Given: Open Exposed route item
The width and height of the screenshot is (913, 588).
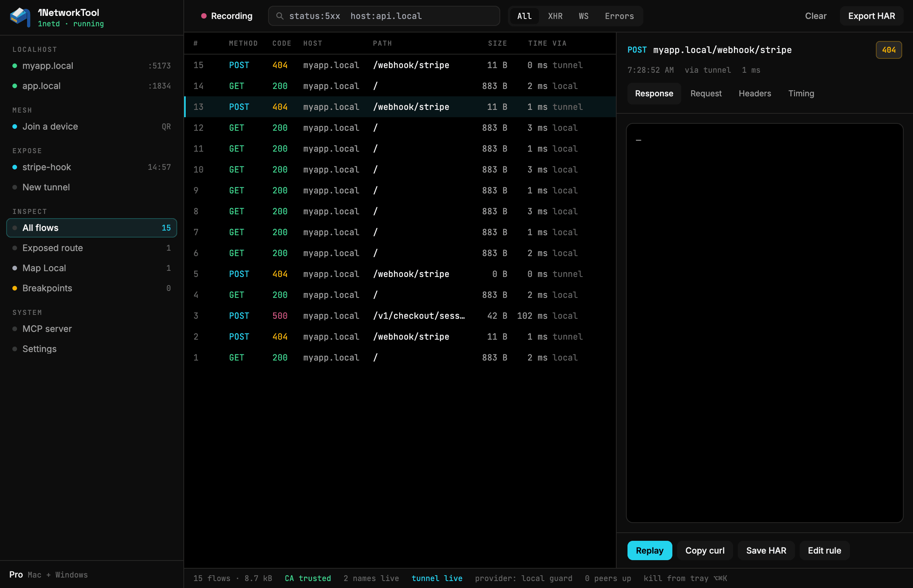Looking at the screenshot, I should [92, 248].
